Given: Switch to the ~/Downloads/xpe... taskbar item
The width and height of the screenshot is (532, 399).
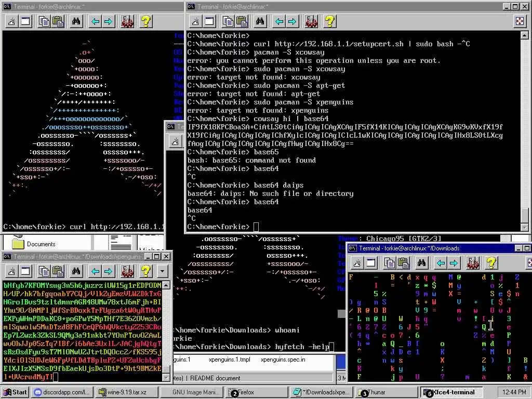Looking at the screenshot, I should (x=322, y=392).
